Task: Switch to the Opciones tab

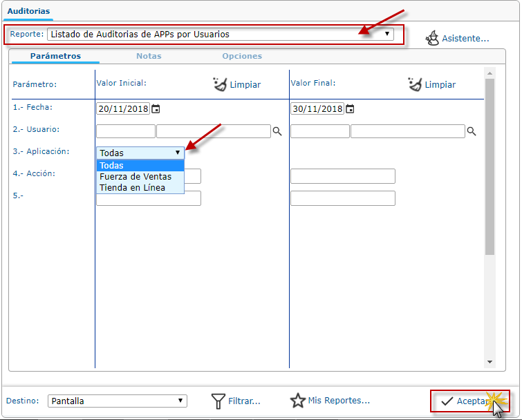Action: pyautogui.click(x=242, y=56)
